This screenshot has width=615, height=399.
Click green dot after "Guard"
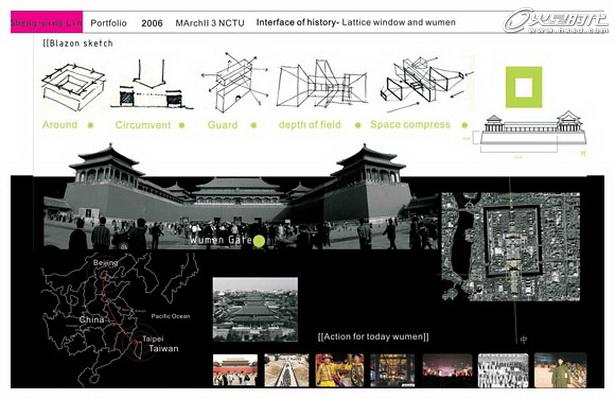[254, 125]
